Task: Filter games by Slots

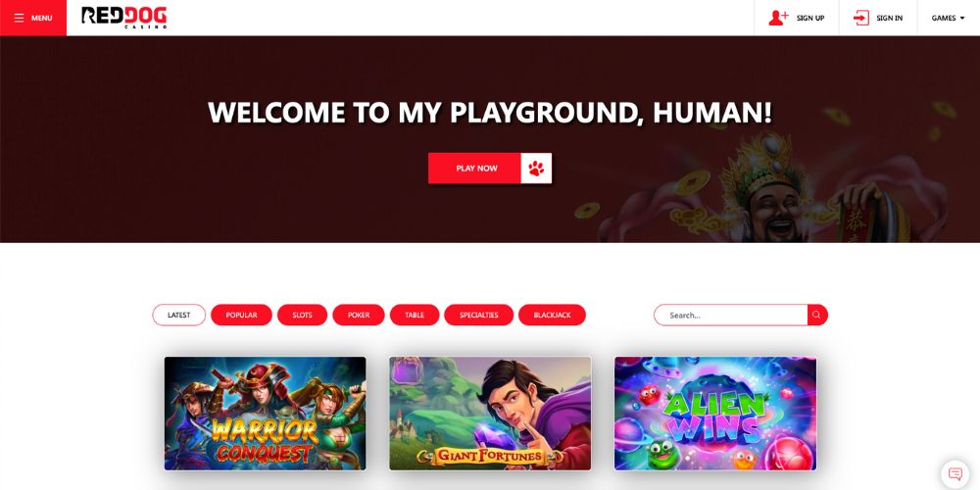Action: pyautogui.click(x=302, y=315)
